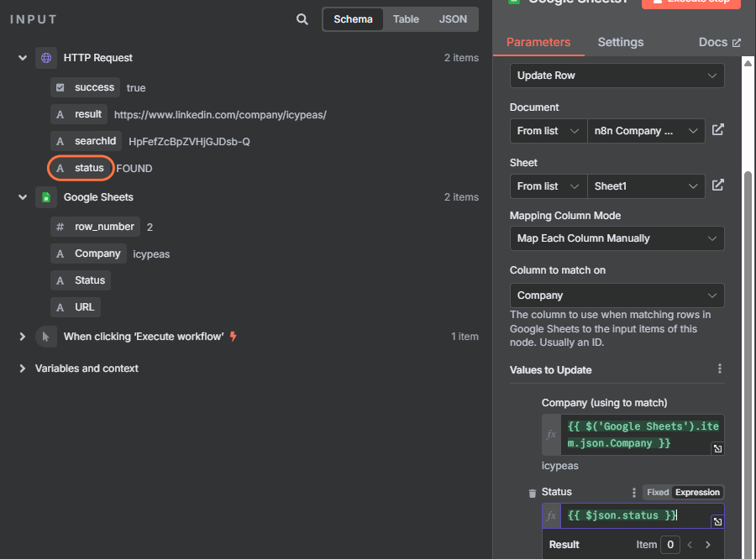This screenshot has width=756, height=559.
Task: Click the manual trigger cursor icon
Action: [x=46, y=337]
